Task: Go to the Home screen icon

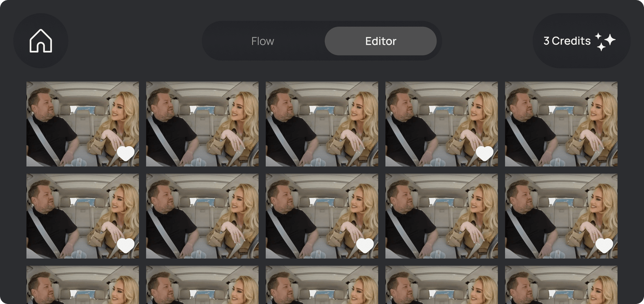Action: [41, 41]
